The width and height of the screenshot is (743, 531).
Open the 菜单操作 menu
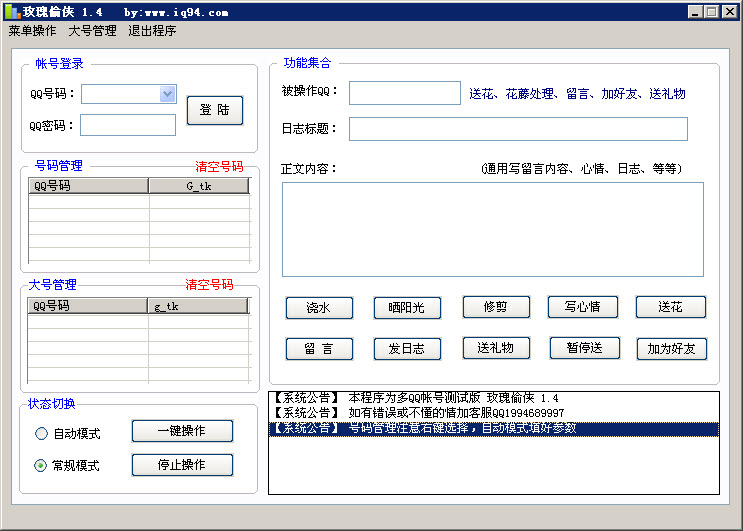32,31
